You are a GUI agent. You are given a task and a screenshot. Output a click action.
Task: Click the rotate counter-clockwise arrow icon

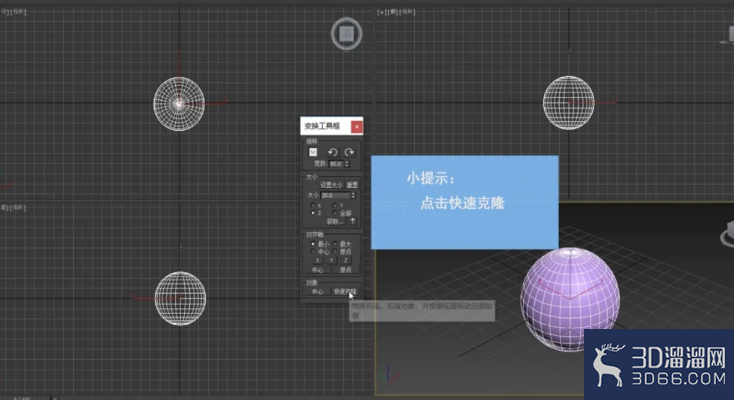tap(332, 152)
